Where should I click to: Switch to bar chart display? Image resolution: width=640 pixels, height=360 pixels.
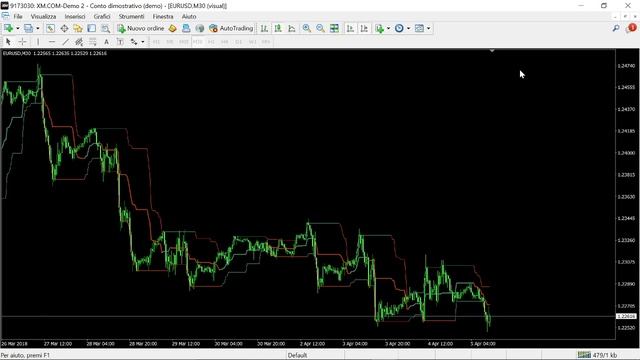[x=264, y=28]
